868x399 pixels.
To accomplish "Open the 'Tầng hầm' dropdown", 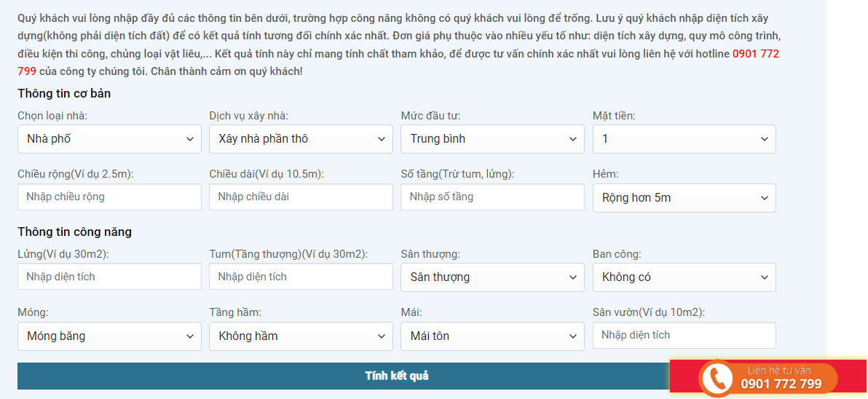I will click(301, 336).
